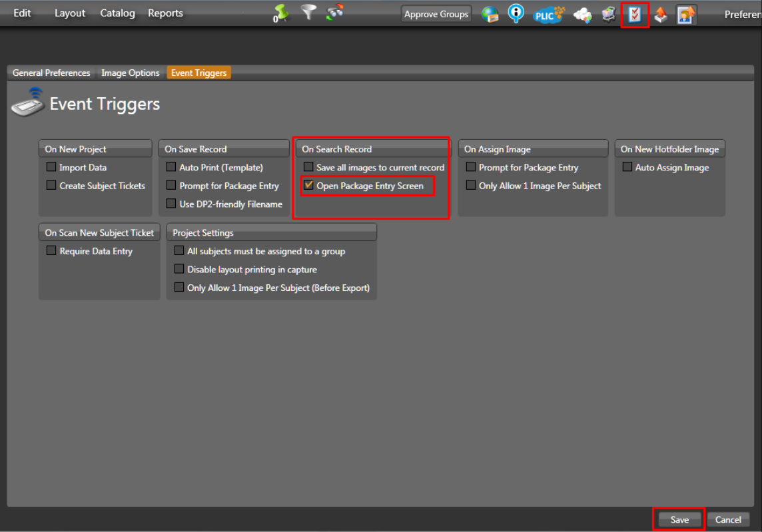Click the blue person info icon

[x=516, y=13]
